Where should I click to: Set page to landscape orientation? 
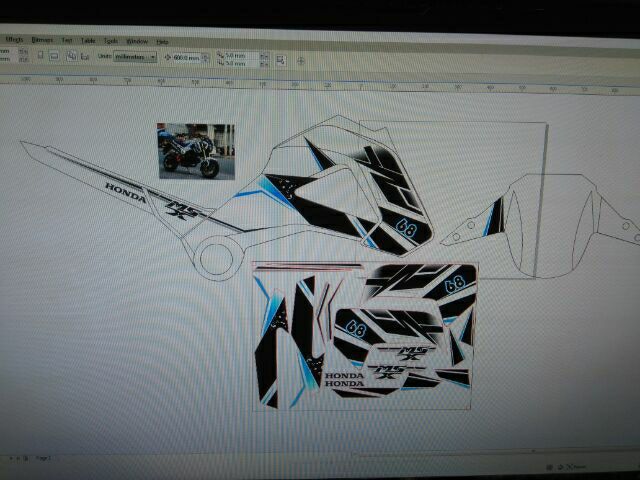53,57
